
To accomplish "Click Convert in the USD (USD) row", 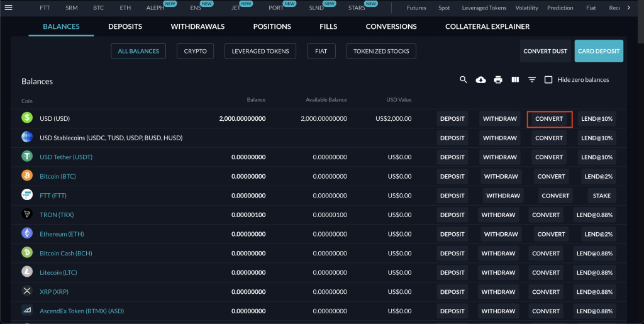I will click(549, 119).
